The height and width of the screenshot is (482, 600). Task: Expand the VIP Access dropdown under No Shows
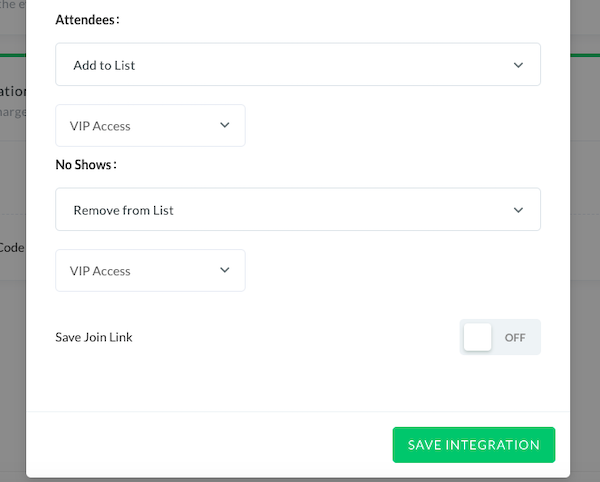coord(150,271)
